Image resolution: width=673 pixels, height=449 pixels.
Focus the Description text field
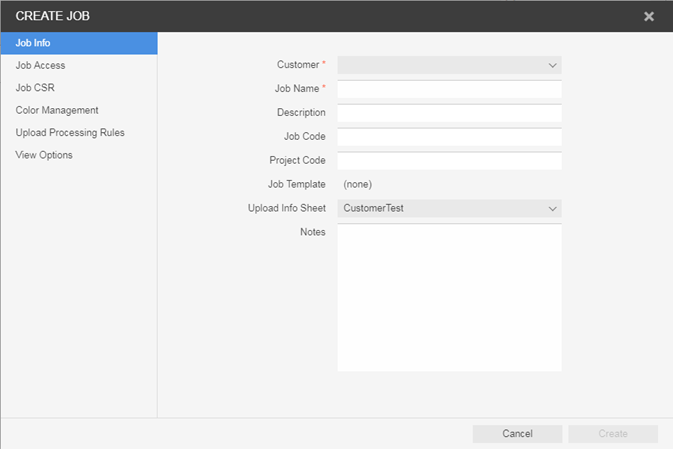(x=449, y=113)
